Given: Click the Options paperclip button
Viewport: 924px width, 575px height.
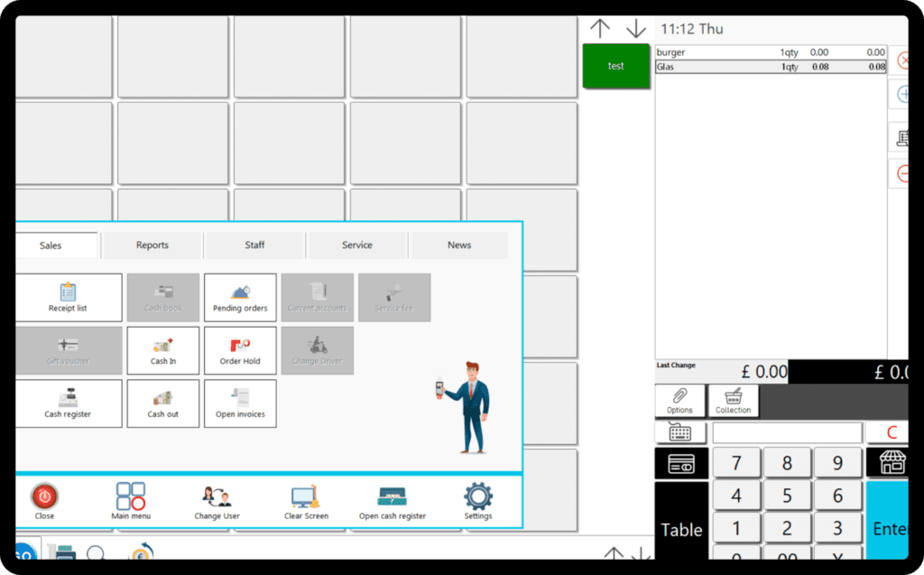Looking at the screenshot, I should coord(679,400).
